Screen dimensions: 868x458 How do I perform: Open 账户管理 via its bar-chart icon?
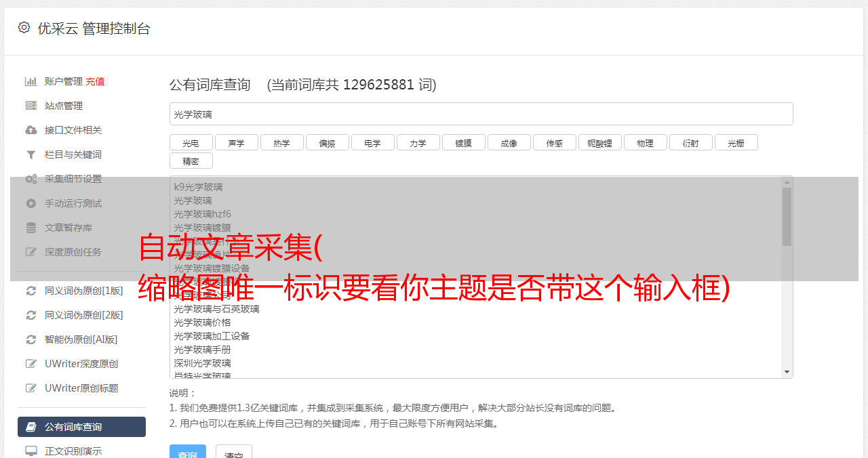(31, 81)
